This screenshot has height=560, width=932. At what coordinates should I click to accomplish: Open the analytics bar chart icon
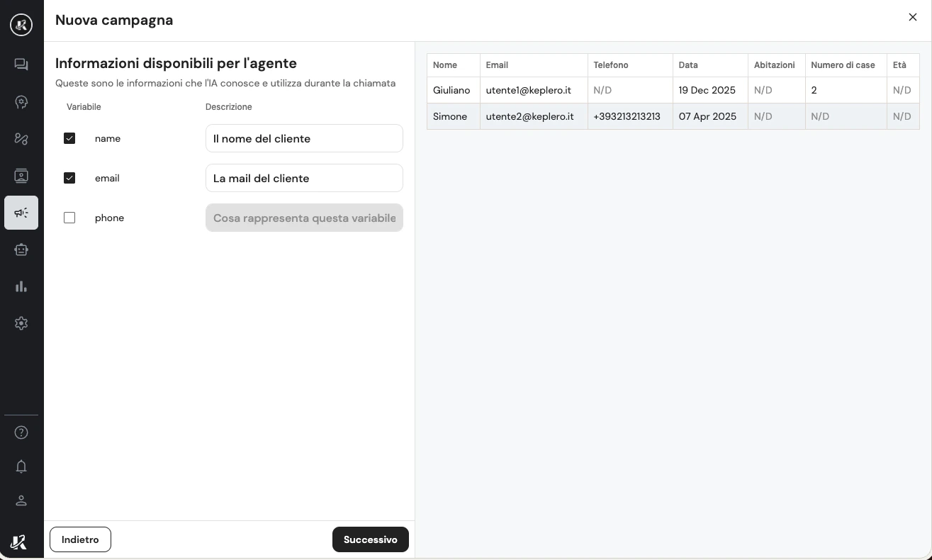[x=21, y=286]
